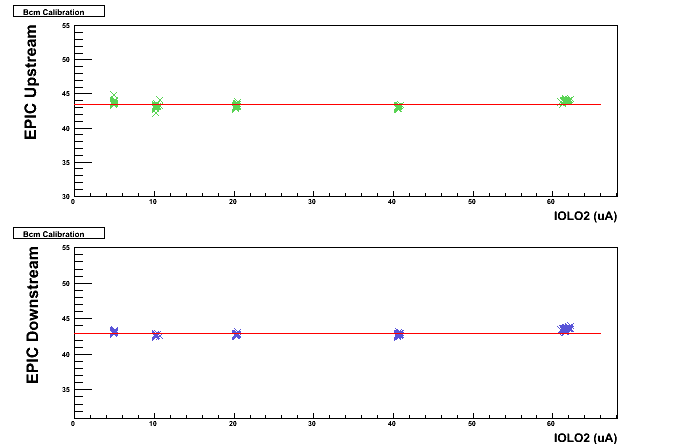The width and height of the screenshot is (692, 444).
Task: Click x-axis tick label 20 on downstream plot
Action: (233, 424)
